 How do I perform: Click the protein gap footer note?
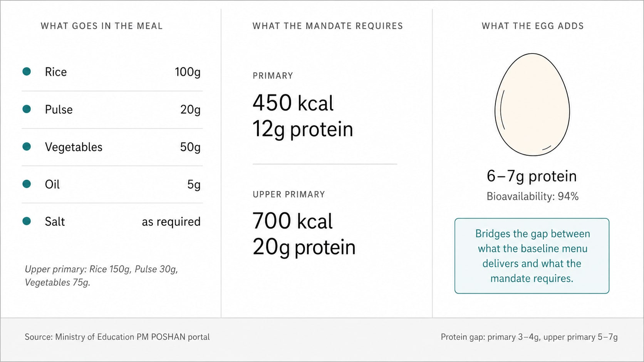529,337
